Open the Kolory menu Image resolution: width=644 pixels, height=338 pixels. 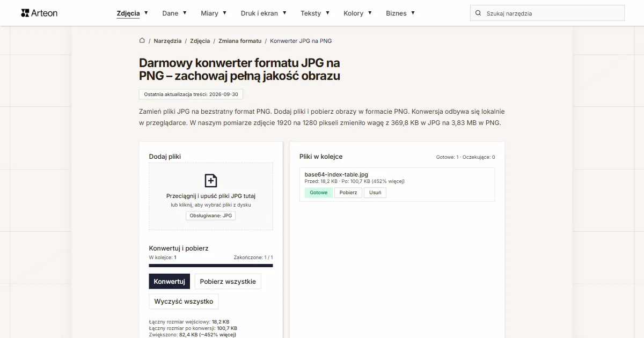point(354,13)
